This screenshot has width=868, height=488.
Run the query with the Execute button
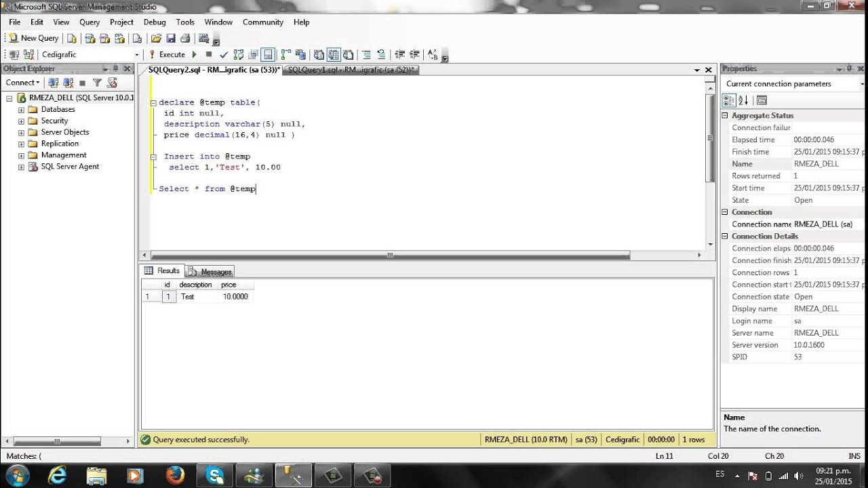click(167, 54)
